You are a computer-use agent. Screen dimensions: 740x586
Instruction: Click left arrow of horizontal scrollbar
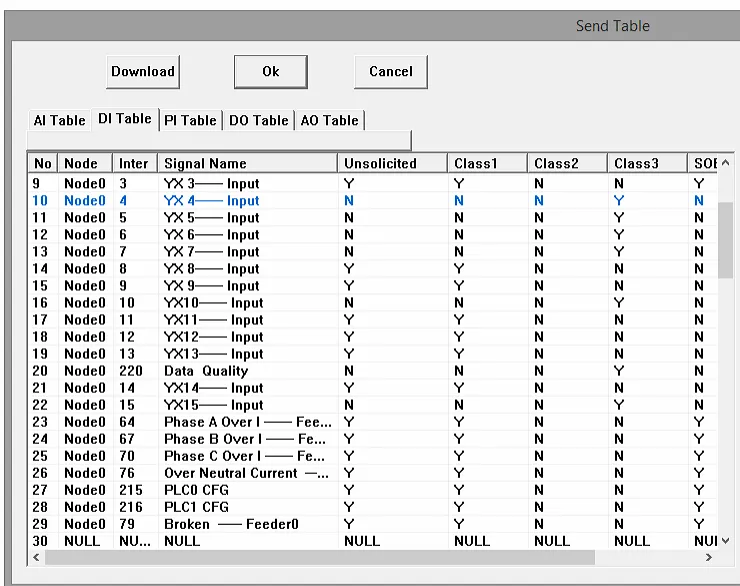tap(36, 557)
